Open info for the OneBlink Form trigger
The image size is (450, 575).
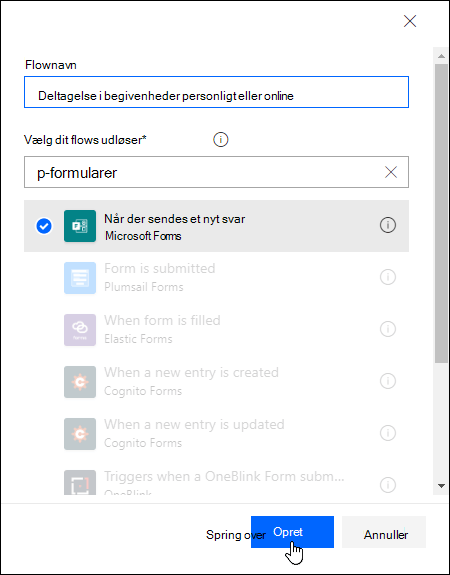click(x=388, y=485)
